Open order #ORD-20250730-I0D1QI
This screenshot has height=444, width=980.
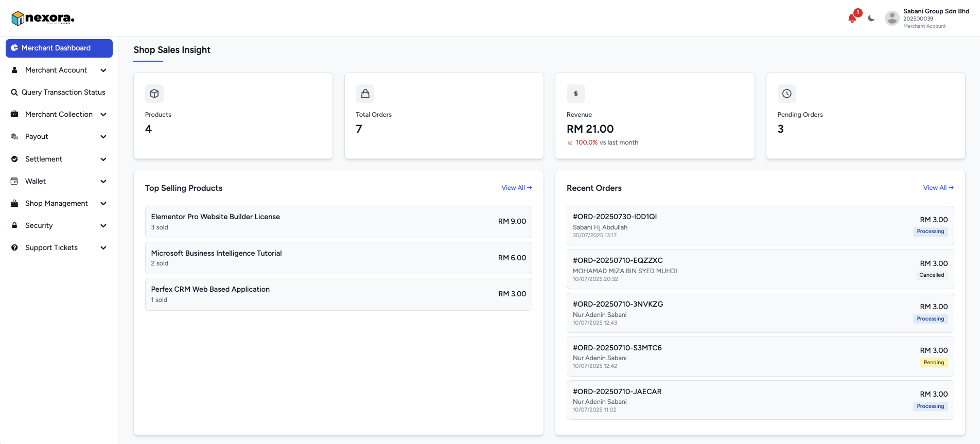point(615,217)
